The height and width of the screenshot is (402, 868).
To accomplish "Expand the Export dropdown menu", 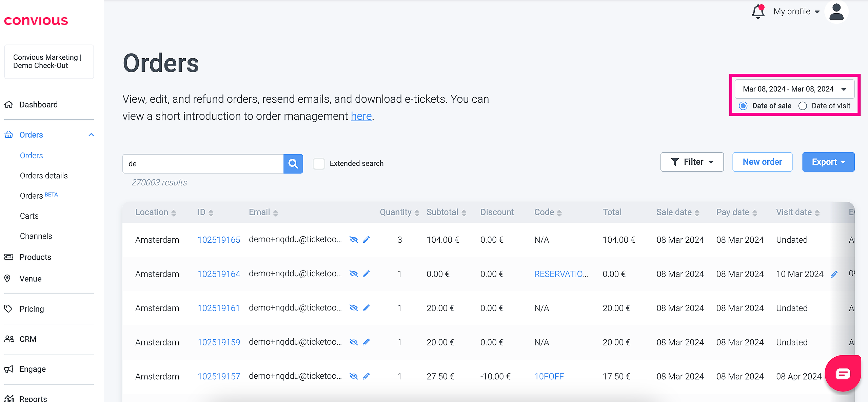I will pos(828,162).
